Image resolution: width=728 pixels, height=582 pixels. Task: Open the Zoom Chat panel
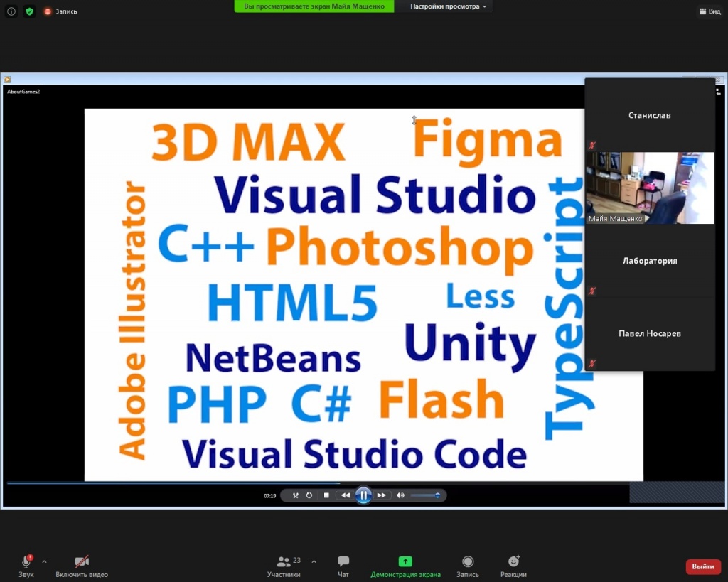343,566
